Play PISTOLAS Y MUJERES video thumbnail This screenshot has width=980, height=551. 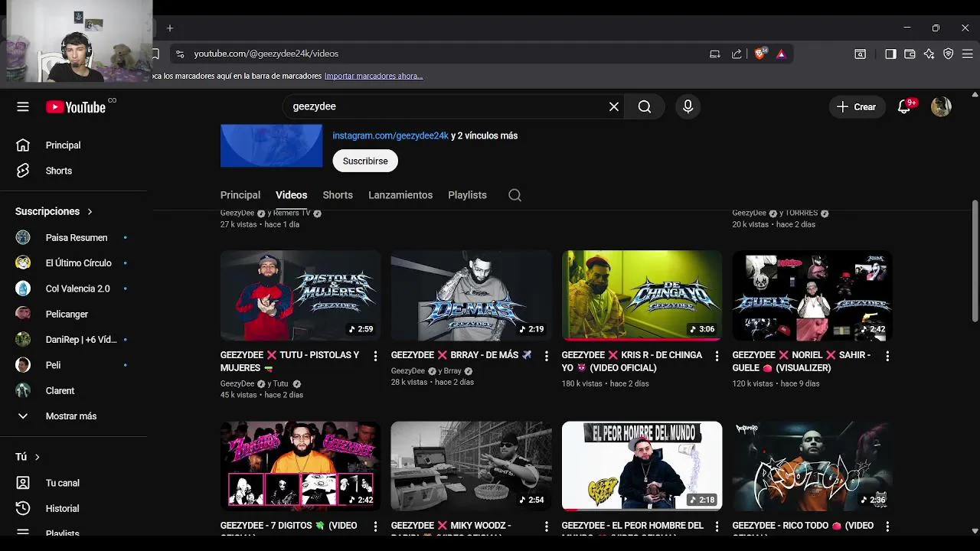300,295
